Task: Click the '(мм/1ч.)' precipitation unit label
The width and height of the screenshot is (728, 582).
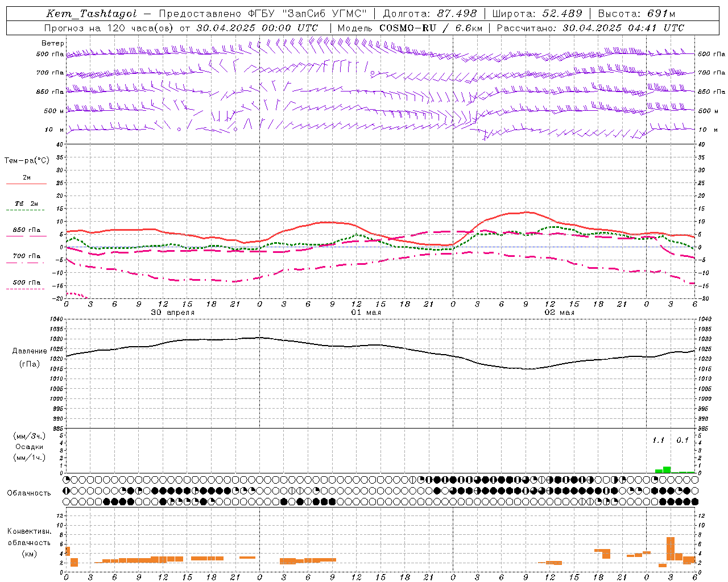Action: click(30, 458)
